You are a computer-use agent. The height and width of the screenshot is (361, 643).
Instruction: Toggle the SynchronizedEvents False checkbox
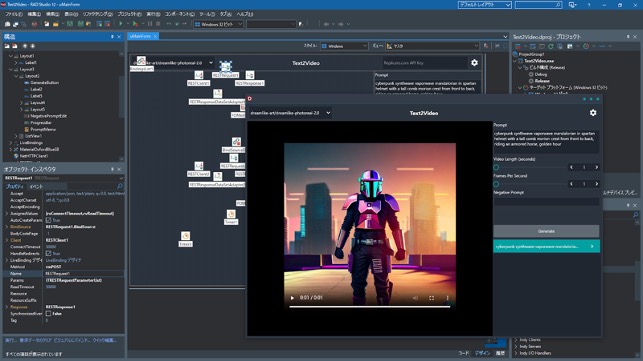click(48, 313)
